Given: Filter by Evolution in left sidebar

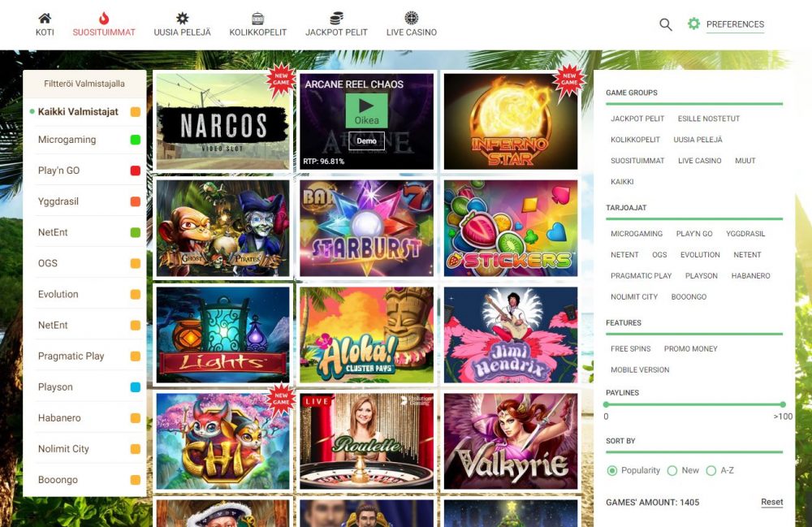Looking at the screenshot, I should click(x=85, y=294).
